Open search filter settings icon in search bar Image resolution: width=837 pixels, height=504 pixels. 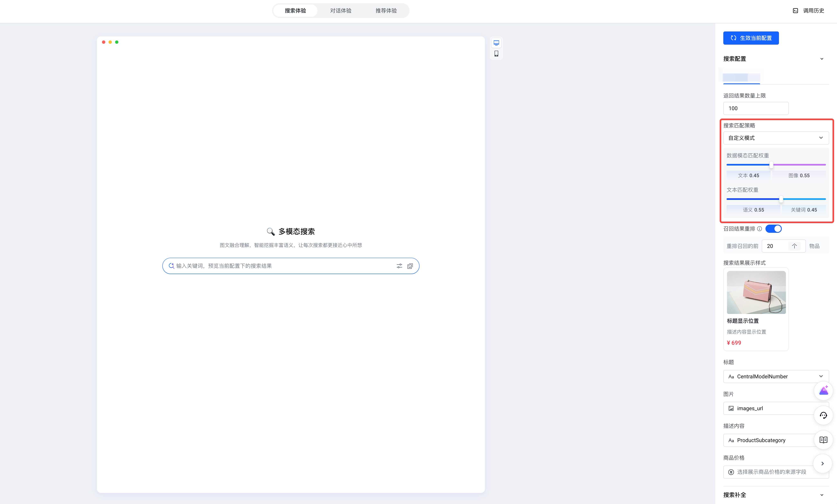click(x=399, y=266)
